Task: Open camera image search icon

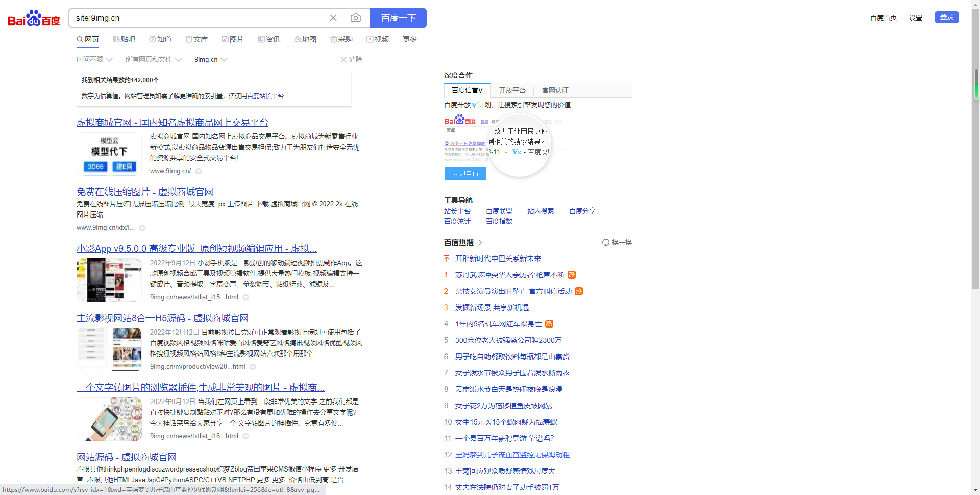Action: click(356, 18)
